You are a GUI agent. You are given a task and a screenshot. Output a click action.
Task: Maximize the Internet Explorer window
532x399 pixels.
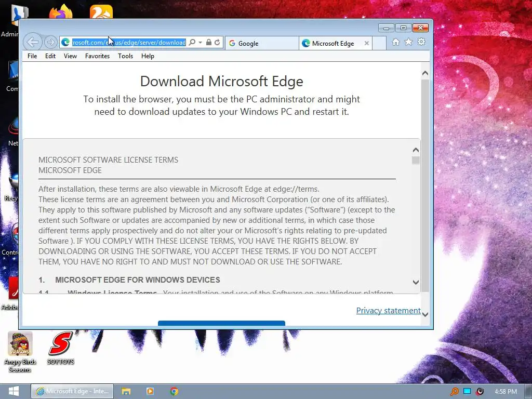click(403, 28)
